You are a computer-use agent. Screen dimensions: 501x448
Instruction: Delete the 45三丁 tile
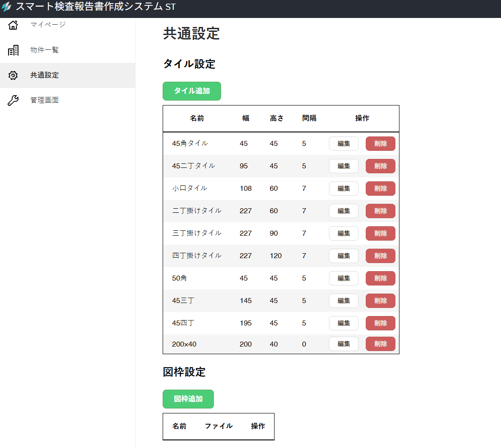point(380,301)
